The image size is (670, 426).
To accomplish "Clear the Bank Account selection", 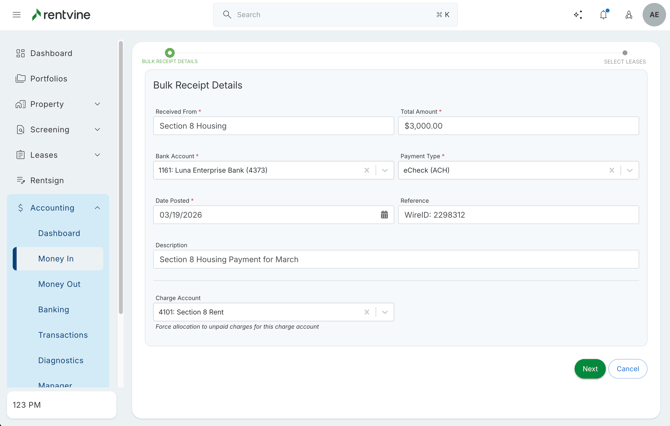I will click(367, 171).
